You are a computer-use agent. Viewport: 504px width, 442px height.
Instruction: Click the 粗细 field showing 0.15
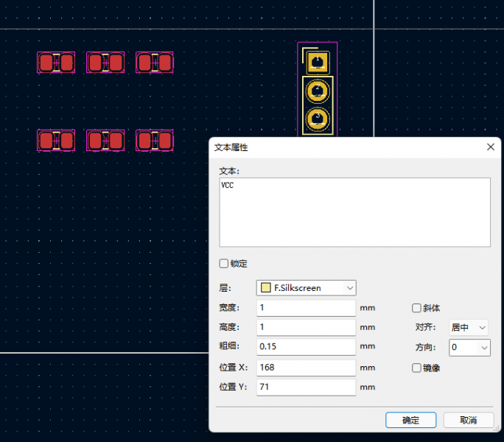coord(306,346)
